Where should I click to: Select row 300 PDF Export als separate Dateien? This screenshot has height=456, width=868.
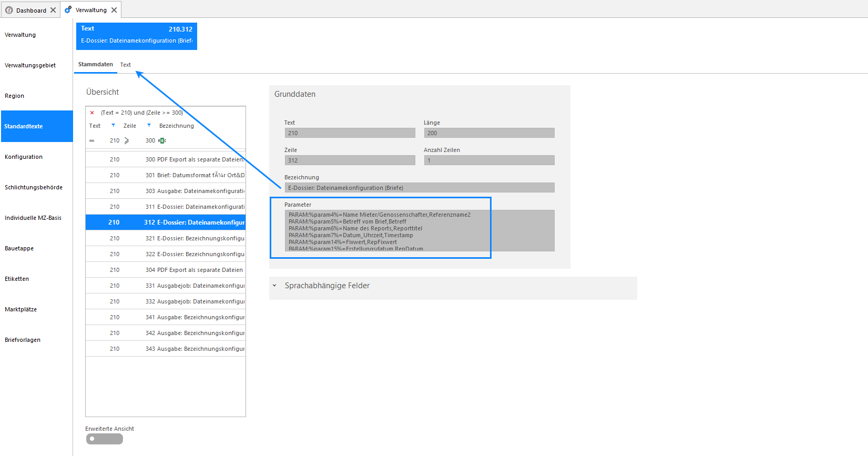coord(166,159)
